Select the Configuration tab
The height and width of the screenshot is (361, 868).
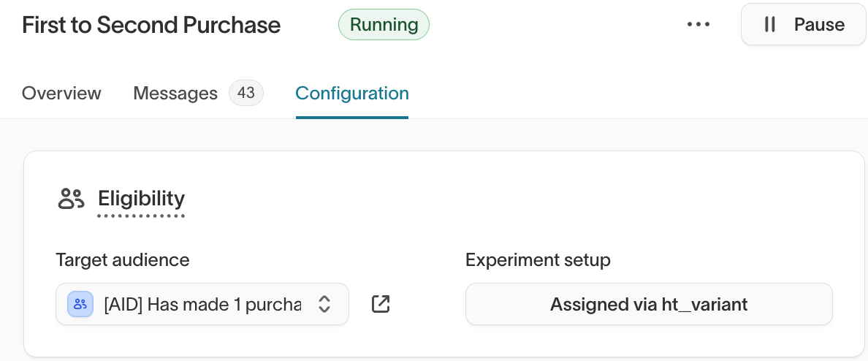pos(351,94)
